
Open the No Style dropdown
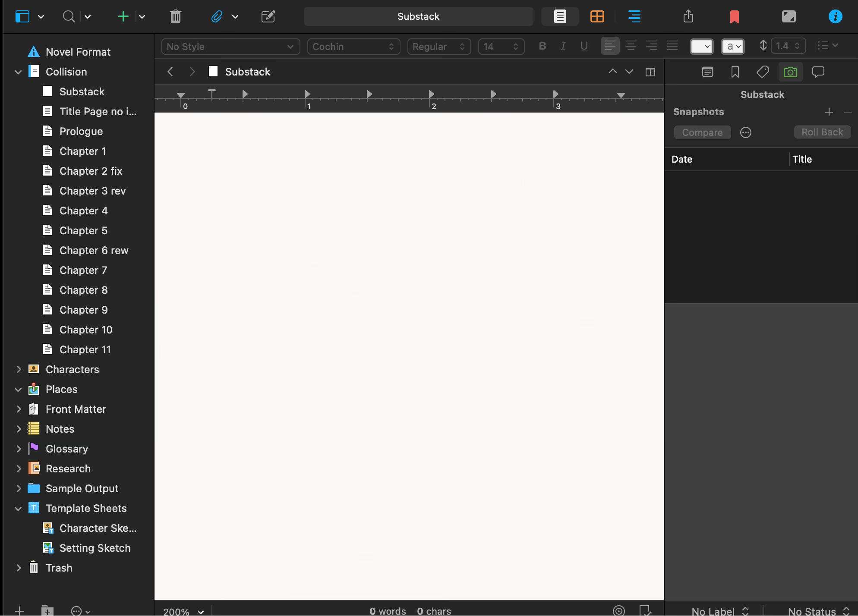230,47
